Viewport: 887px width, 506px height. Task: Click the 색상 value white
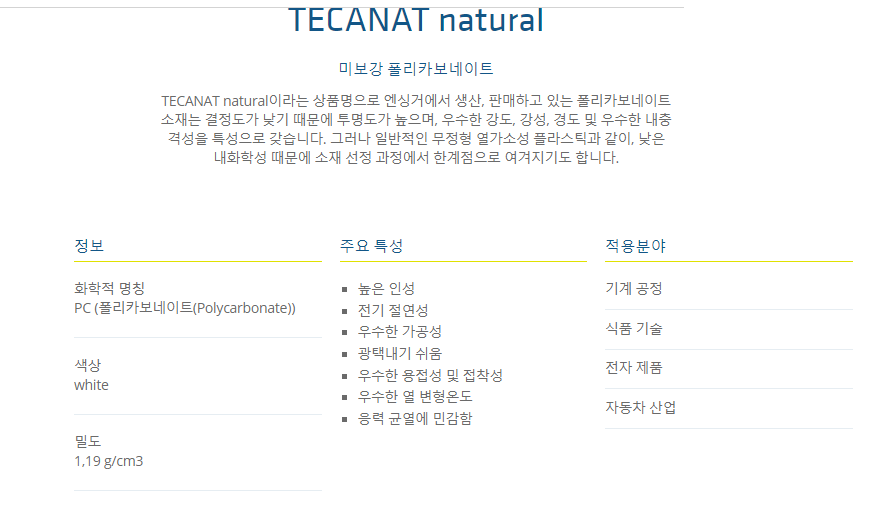click(92, 385)
